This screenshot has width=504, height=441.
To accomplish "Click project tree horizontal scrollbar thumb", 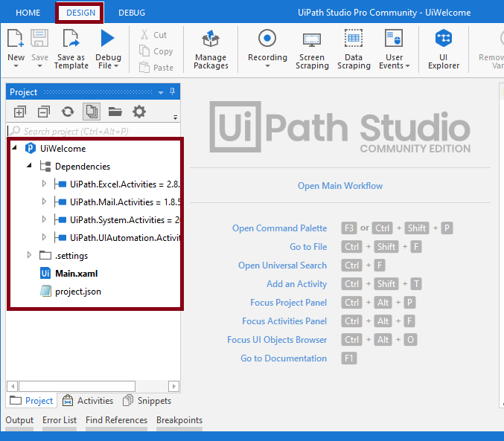I will pos(77,386).
